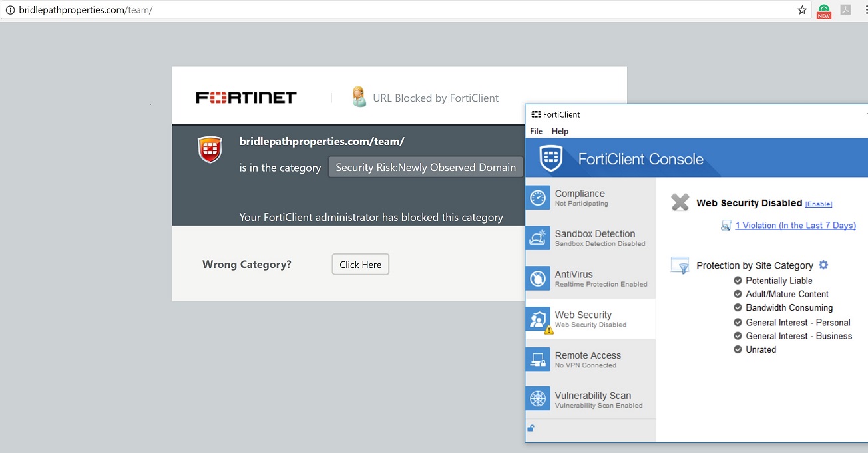Click bold bridlepathproperties.com/team/ text on block page
868x453 pixels.
[x=322, y=141]
